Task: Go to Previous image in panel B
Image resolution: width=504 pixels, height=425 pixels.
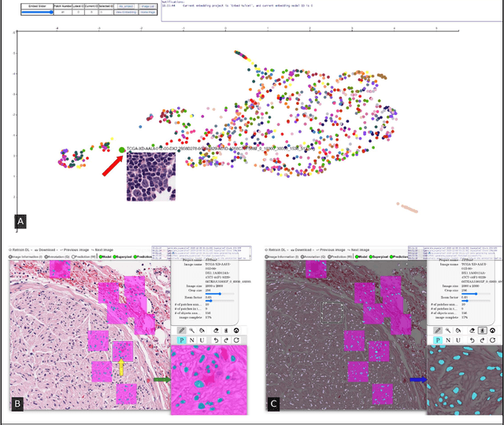Action: point(75,250)
